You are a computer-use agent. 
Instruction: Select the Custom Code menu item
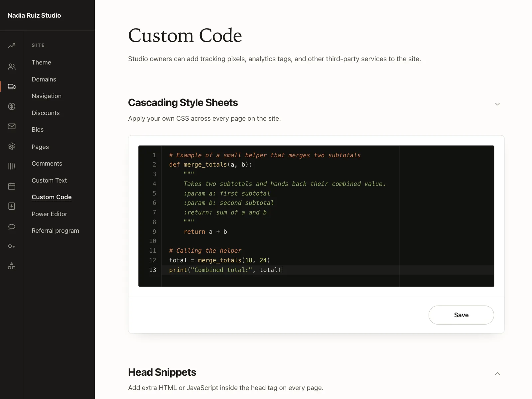52,197
